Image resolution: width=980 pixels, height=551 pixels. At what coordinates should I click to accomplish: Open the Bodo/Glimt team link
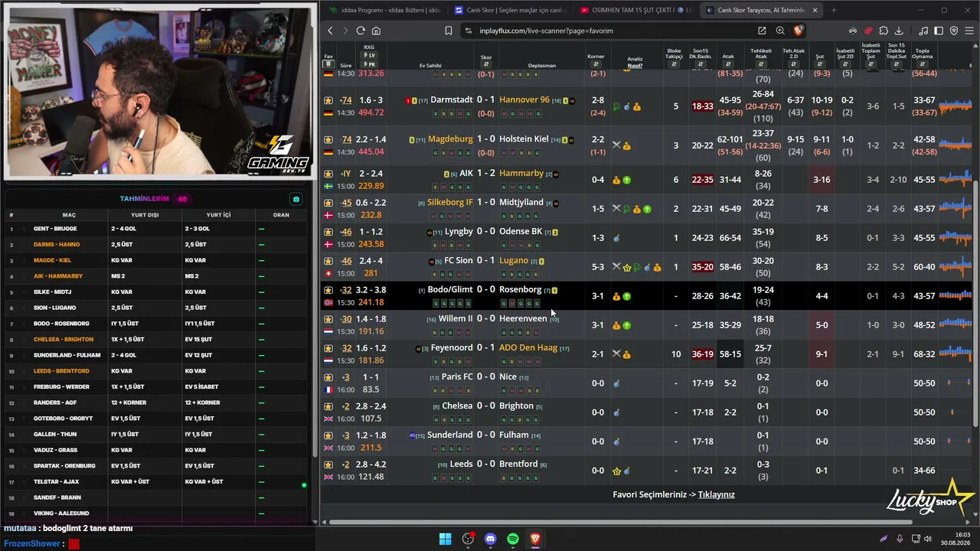coord(450,289)
